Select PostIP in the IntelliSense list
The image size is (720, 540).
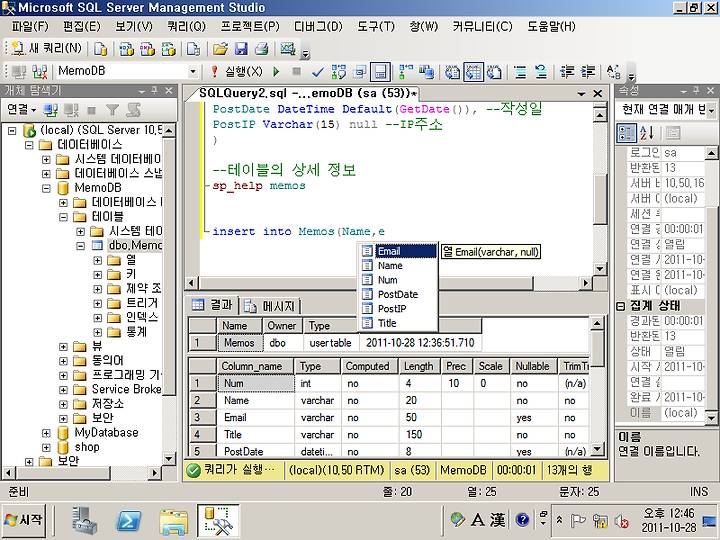[x=399, y=309]
